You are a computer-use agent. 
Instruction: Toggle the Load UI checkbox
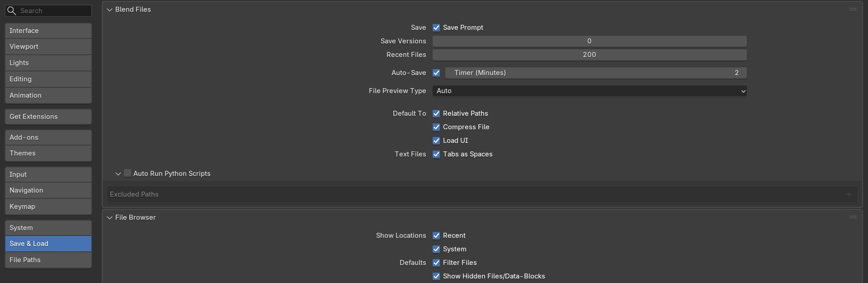tap(436, 141)
